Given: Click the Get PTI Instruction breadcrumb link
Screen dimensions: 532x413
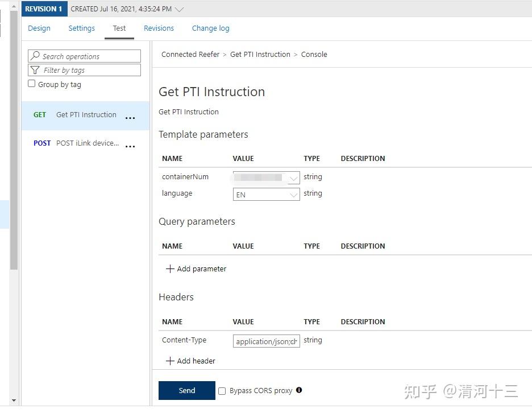Looking at the screenshot, I should (260, 54).
